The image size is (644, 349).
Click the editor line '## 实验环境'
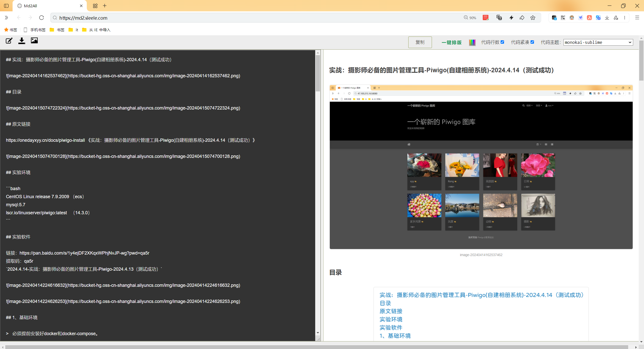coord(18,172)
